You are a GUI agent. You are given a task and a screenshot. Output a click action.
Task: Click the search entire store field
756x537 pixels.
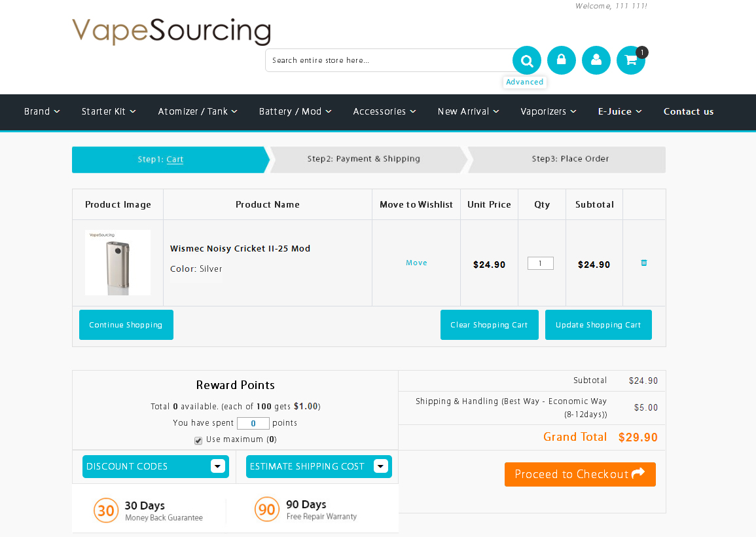(389, 60)
